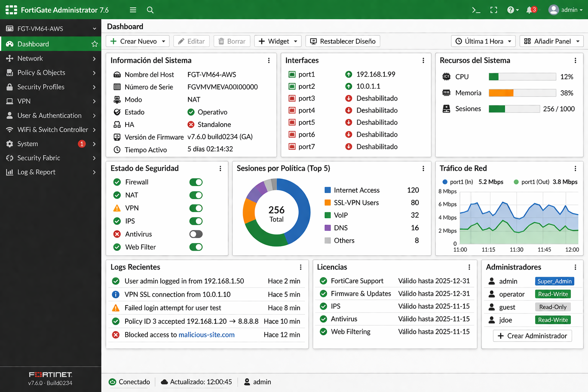
Task: Open Interfaces widget options menu
Action: point(423,60)
